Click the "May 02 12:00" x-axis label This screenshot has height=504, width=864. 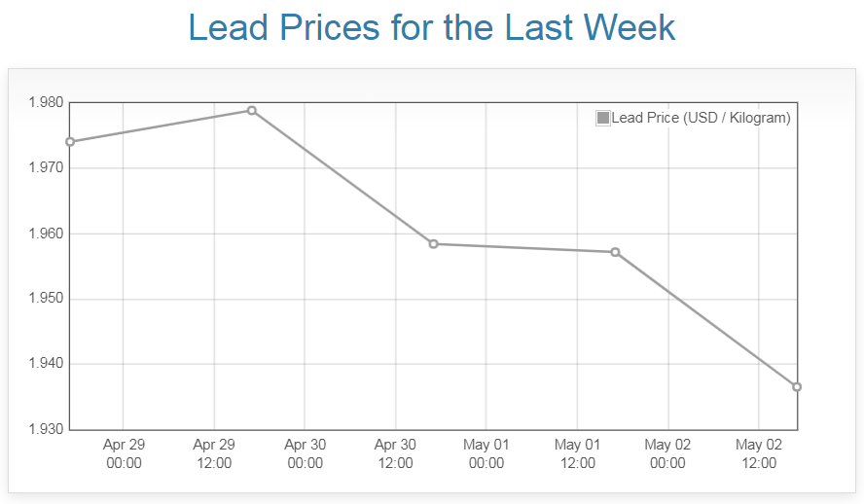759,453
